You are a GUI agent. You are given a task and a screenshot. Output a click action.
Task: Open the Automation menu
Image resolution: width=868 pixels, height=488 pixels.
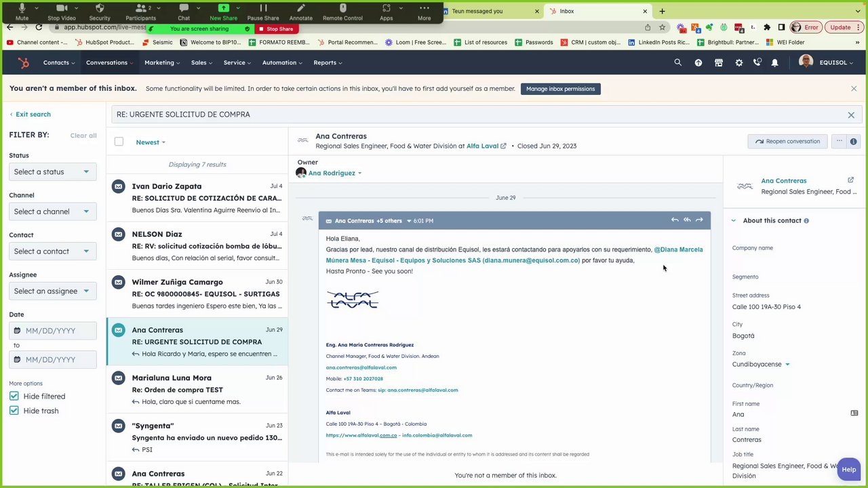pyautogui.click(x=283, y=62)
